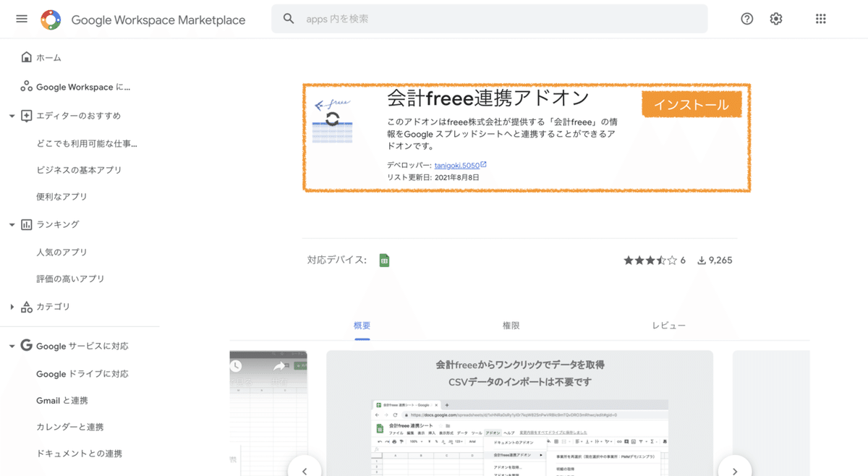This screenshot has width=868, height=476.
Task: Open Google ドライブに対応 in sidebar
Action: [82, 374]
